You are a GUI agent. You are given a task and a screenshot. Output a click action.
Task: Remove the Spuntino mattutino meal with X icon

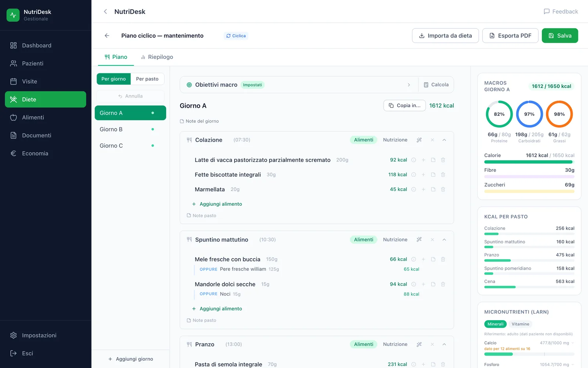tap(432, 240)
